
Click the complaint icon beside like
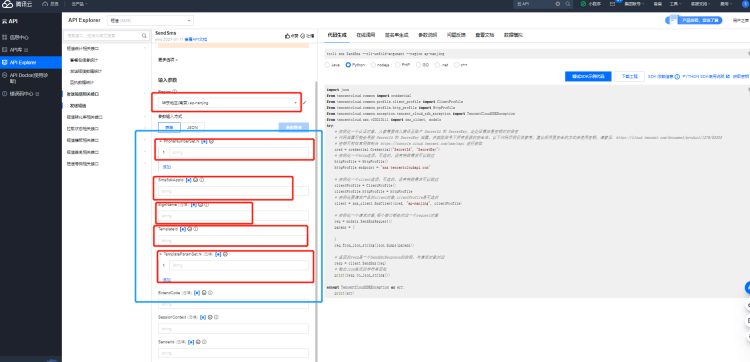tap(303, 36)
